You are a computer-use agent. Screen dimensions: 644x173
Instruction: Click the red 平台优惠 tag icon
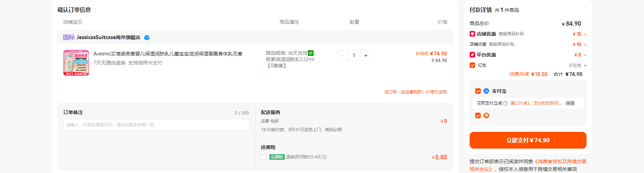(472, 55)
